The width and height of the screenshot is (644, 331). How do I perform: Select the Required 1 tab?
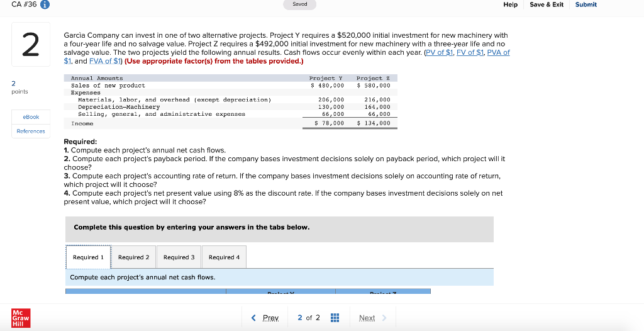coord(88,257)
